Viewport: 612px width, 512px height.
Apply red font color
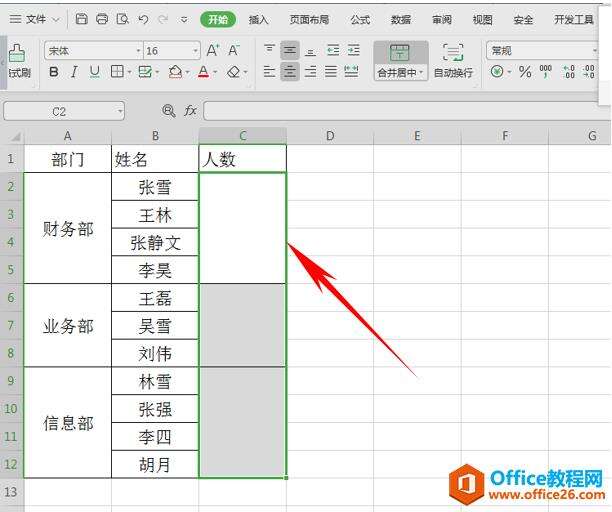203,72
